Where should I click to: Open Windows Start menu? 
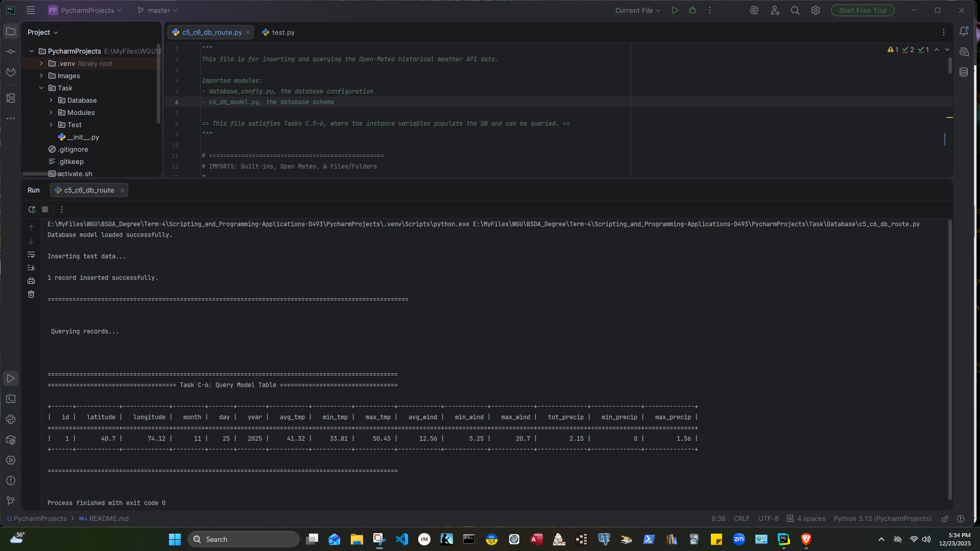point(175,539)
